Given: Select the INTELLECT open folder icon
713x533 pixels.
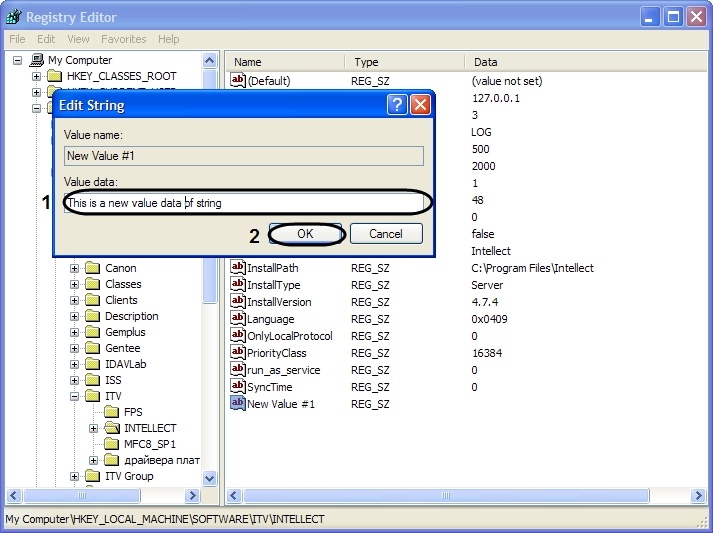Looking at the screenshot, I should coord(111,428).
